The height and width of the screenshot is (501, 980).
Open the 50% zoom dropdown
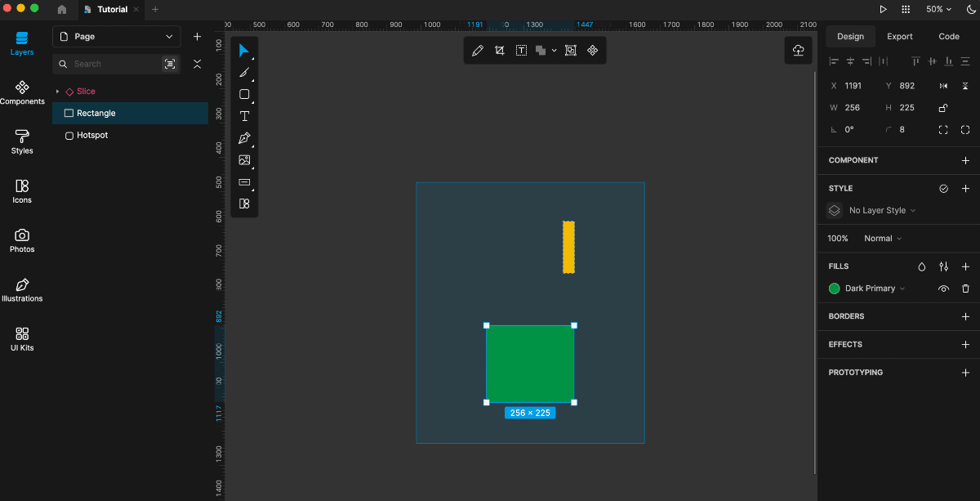point(938,9)
